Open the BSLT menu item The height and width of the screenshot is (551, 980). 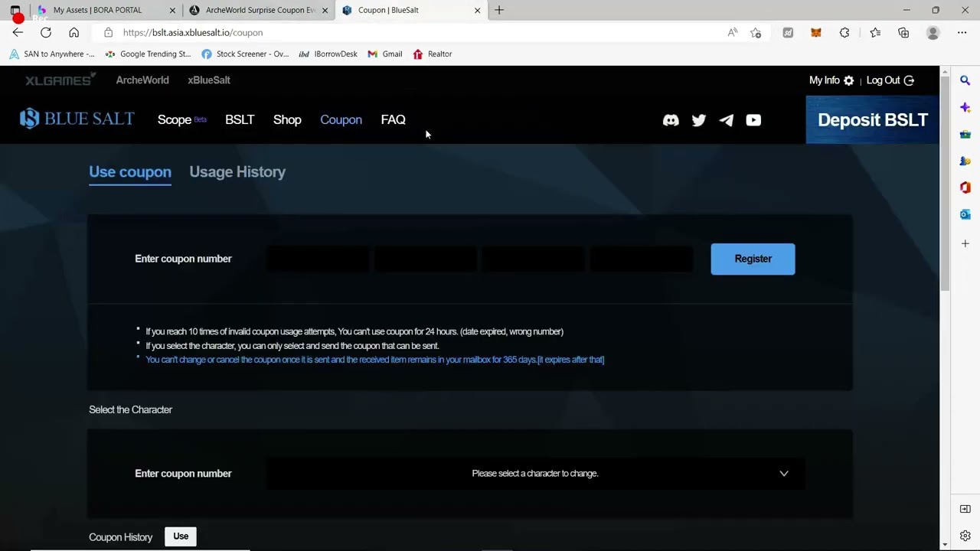pos(240,119)
